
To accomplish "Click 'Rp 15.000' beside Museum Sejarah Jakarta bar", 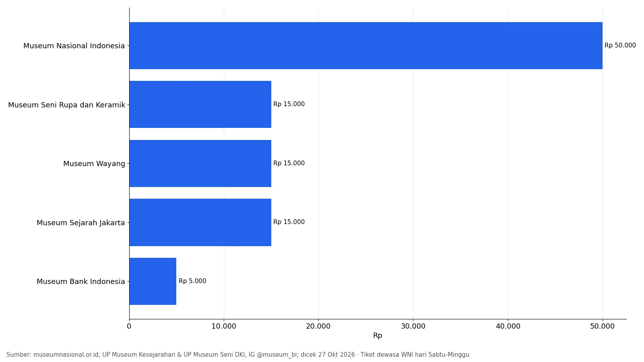I will 289,222.
